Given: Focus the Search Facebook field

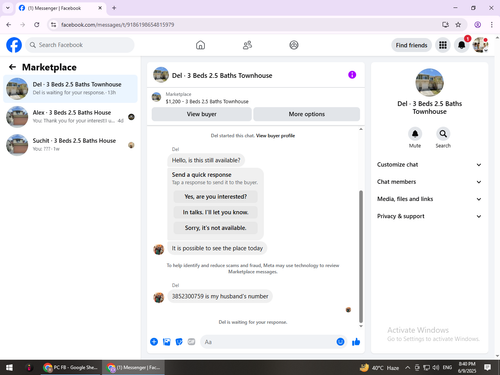Looking at the screenshot, I should [x=80, y=45].
